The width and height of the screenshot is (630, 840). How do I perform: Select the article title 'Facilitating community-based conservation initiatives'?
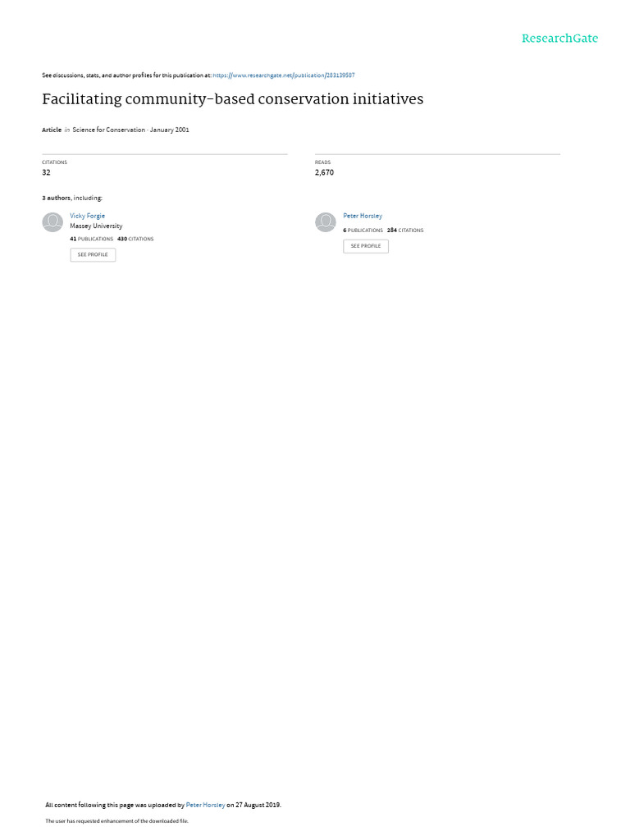coord(232,99)
